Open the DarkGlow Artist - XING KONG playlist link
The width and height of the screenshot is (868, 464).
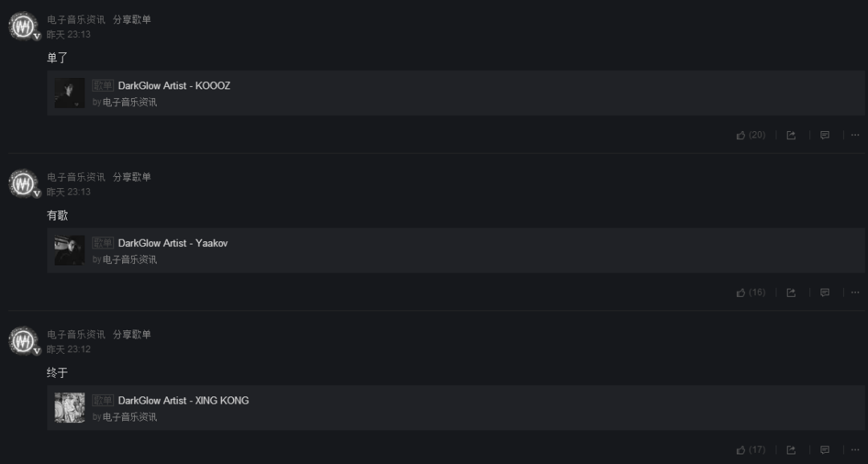pyautogui.click(x=183, y=400)
